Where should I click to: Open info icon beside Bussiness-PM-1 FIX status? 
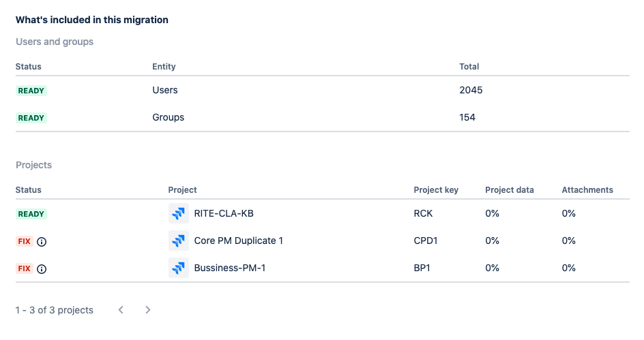click(x=42, y=268)
